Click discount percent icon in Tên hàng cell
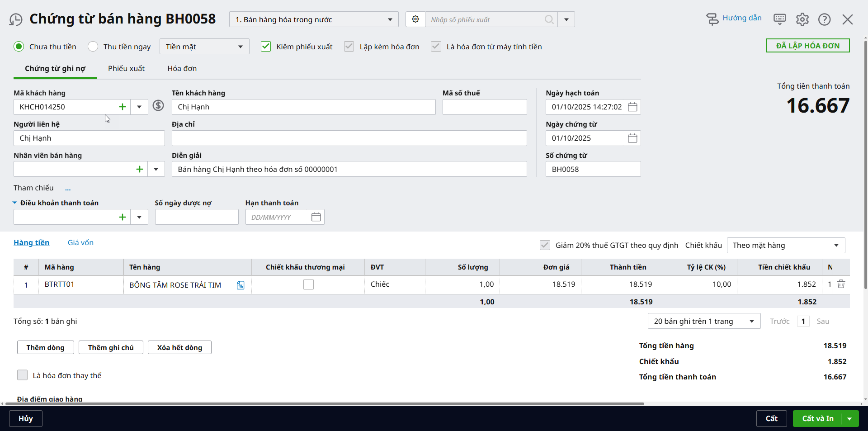 [x=241, y=285]
